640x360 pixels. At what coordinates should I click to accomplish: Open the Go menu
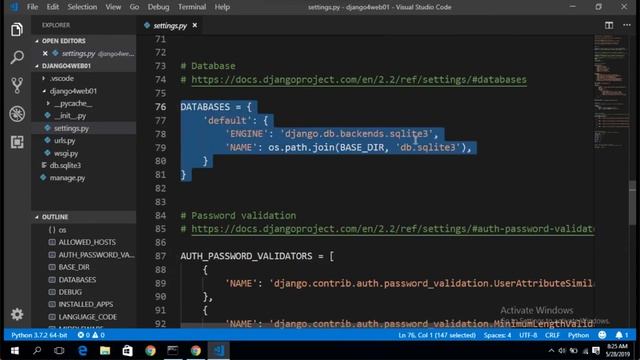point(134,7)
